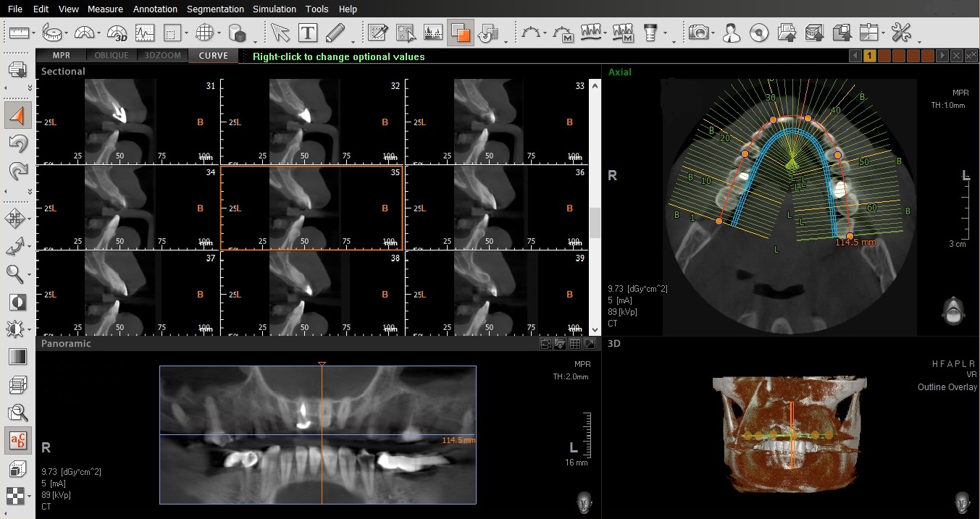The height and width of the screenshot is (519, 980).
Task: Click the camera capture icon
Action: click(698, 33)
